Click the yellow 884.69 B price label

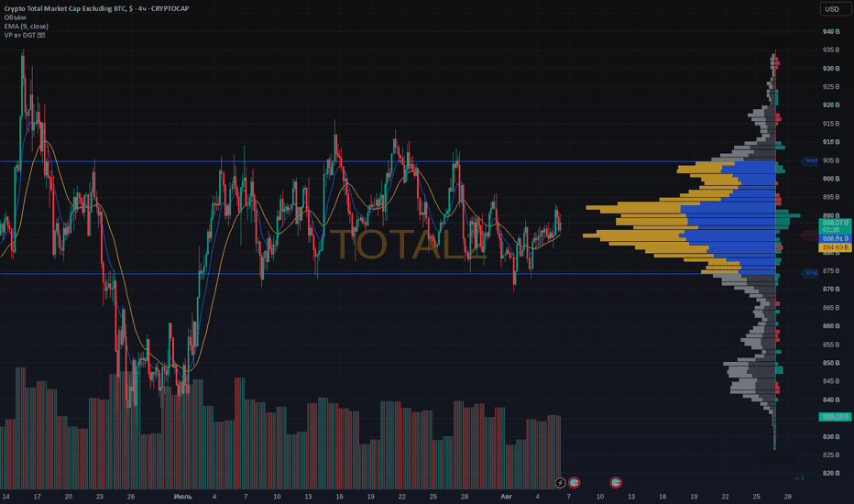pyautogui.click(x=835, y=247)
